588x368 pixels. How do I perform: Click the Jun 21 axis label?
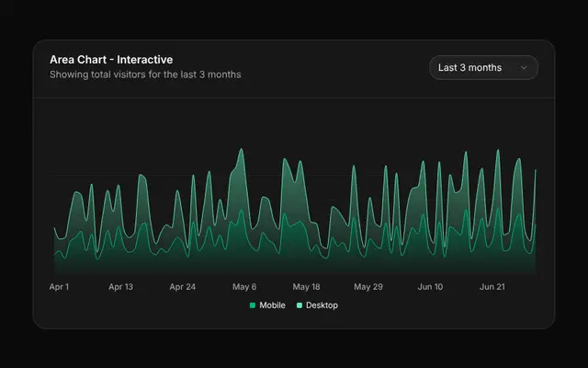492,287
